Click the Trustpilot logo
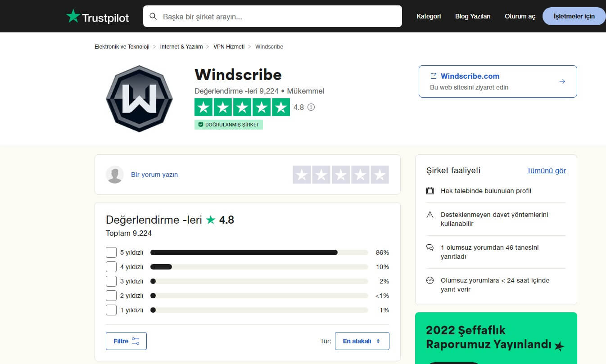The width and height of the screenshot is (606, 364). click(97, 17)
